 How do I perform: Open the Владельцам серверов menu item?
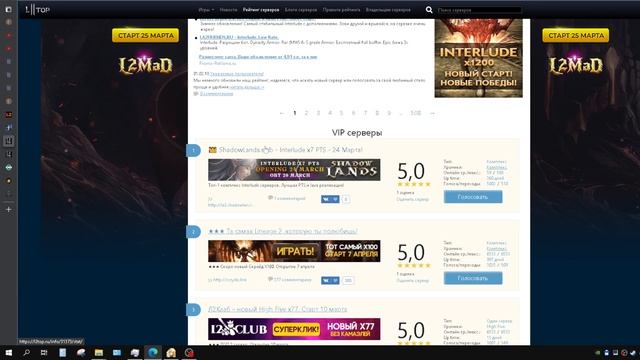388,10
